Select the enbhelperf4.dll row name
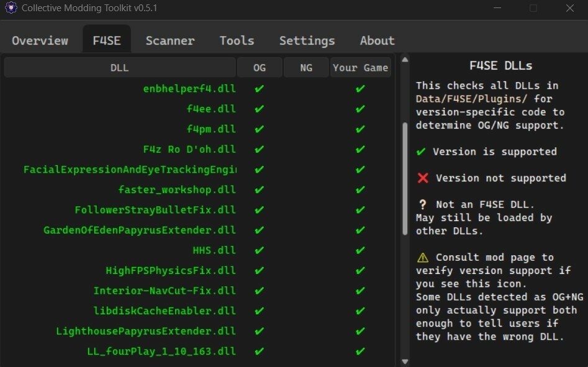The image size is (588, 367). point(189,89)
